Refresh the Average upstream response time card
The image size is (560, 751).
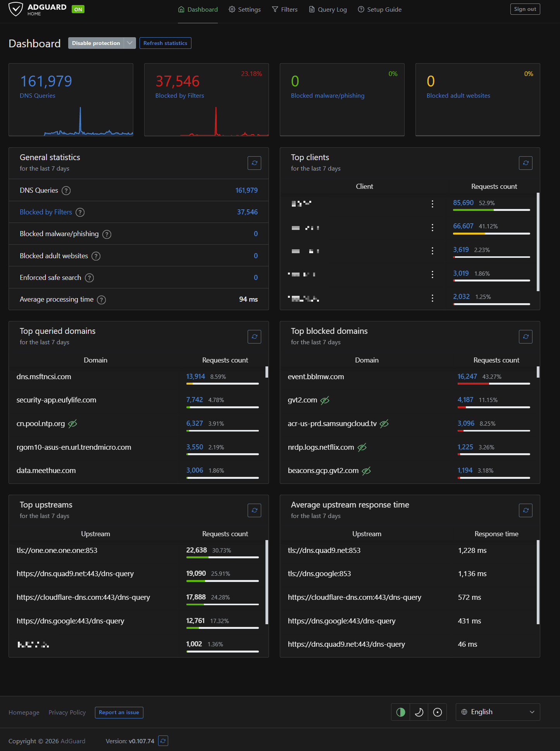[526, 510]
